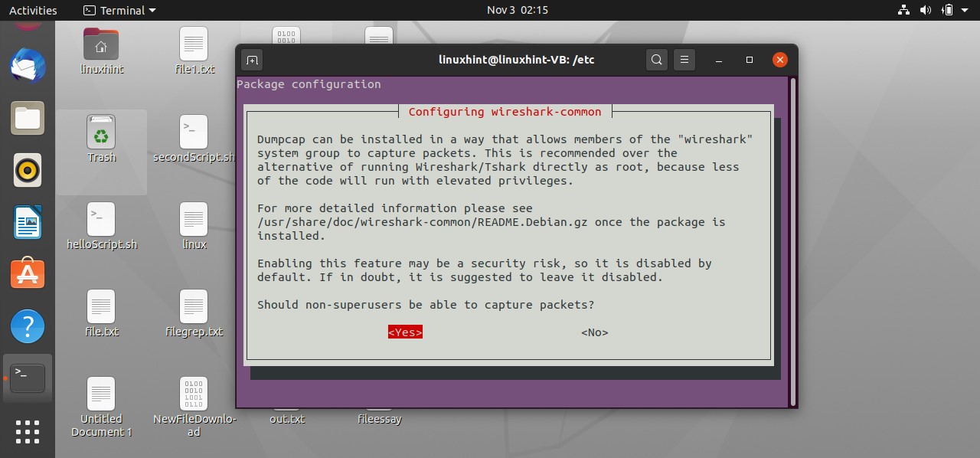980x458 pixels.
Task: Launch Thunderbird Mail from the dock
Action: [28, 65]
